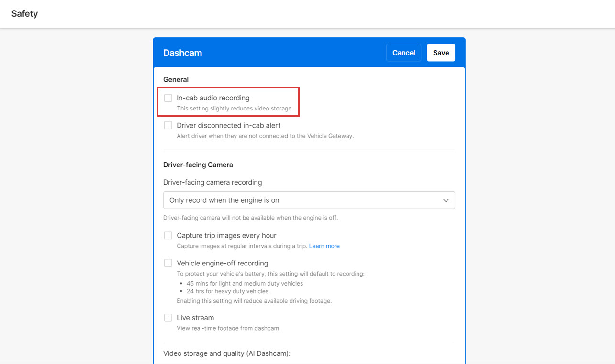Click the General section heading
Viewport: 615px width, 364px height.
[176, 79]
